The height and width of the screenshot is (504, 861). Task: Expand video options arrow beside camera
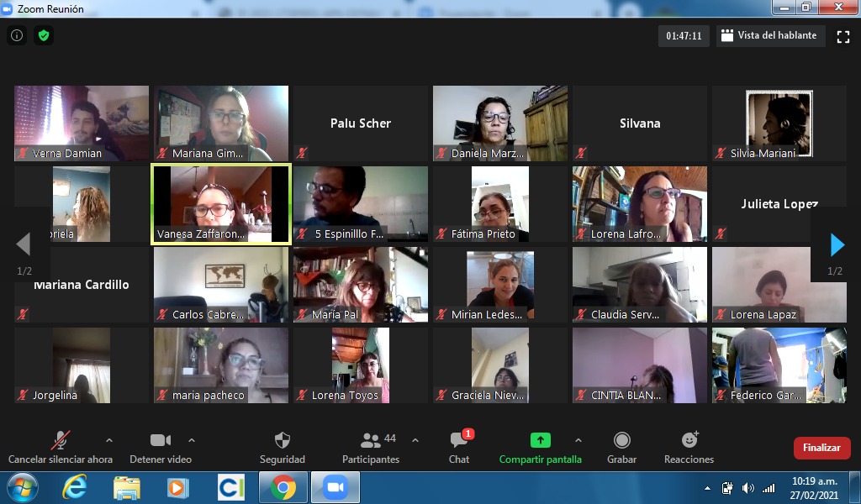(x=192, y=439)
